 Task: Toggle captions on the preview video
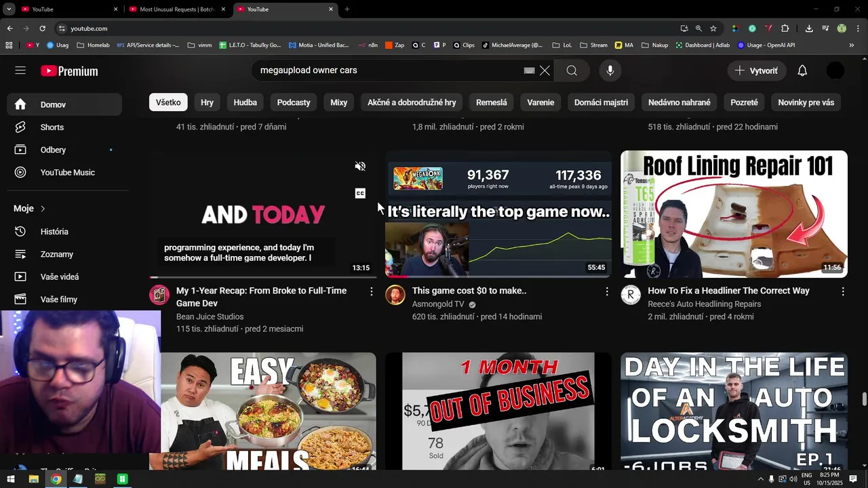(360, 193)
